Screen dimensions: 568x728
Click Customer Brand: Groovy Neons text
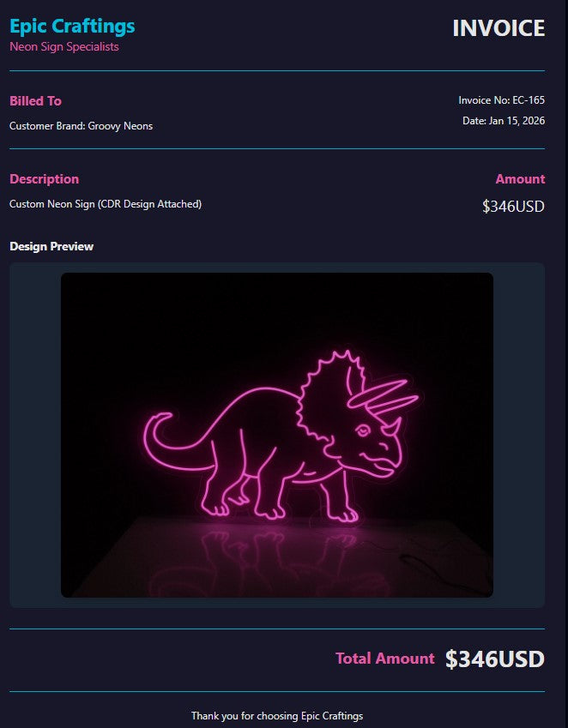coord(81,126)
